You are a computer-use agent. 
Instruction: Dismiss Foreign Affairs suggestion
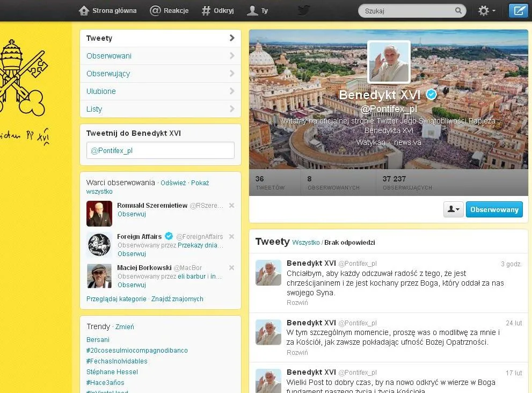[231, 237]
